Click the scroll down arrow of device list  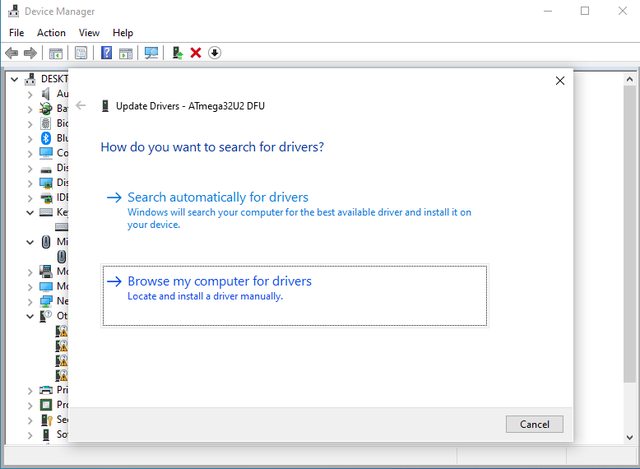click(629, 437)
